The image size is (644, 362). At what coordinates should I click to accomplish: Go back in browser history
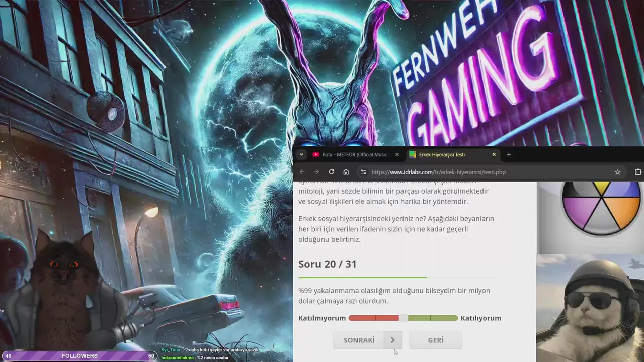tap(302, 172)
